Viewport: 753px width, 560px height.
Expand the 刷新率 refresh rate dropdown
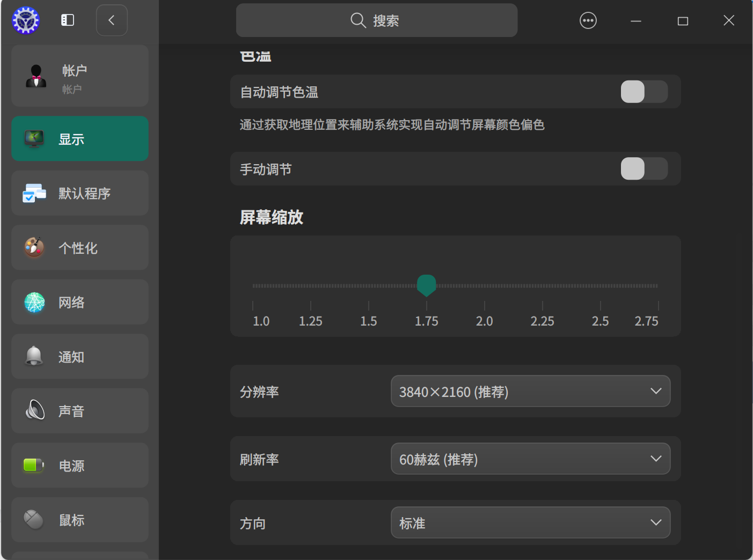[530, 459]
